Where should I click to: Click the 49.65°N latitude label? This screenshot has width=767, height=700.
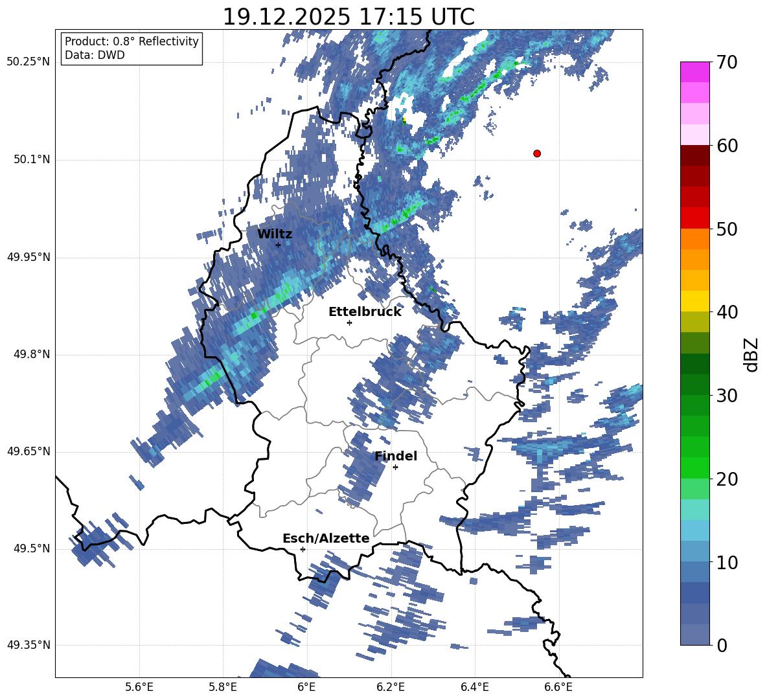point(29,451)
